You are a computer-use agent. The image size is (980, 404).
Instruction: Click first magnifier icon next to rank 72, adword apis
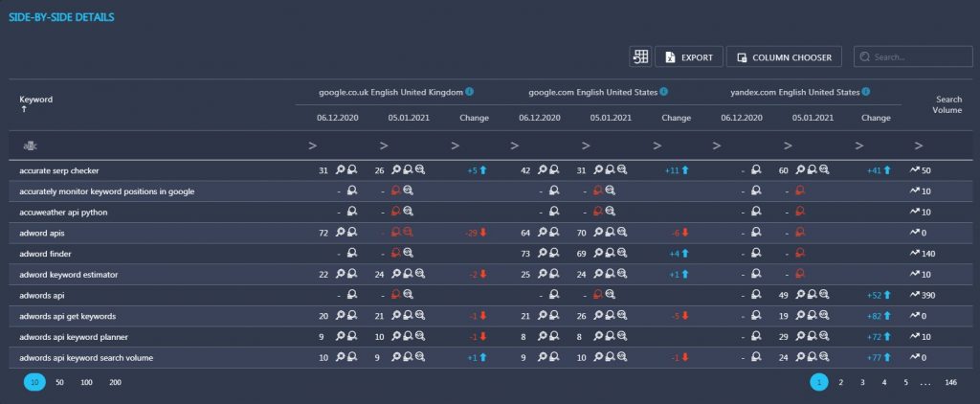click(340, 232)
